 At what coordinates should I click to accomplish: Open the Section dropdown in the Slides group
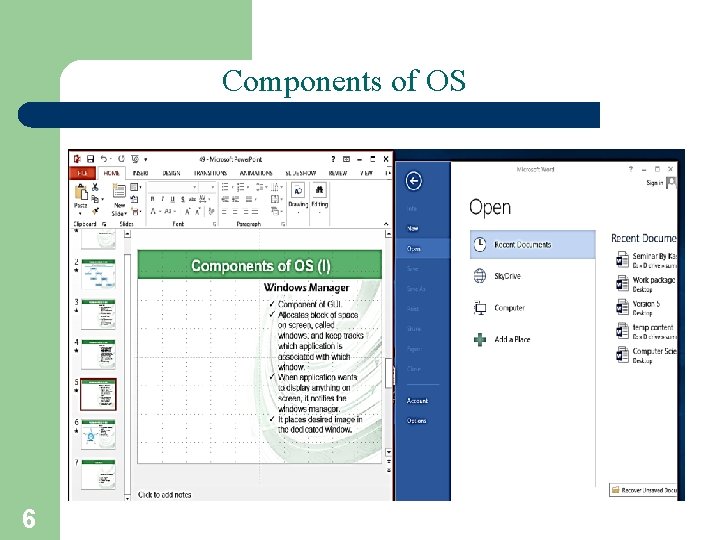coord(136,212)
